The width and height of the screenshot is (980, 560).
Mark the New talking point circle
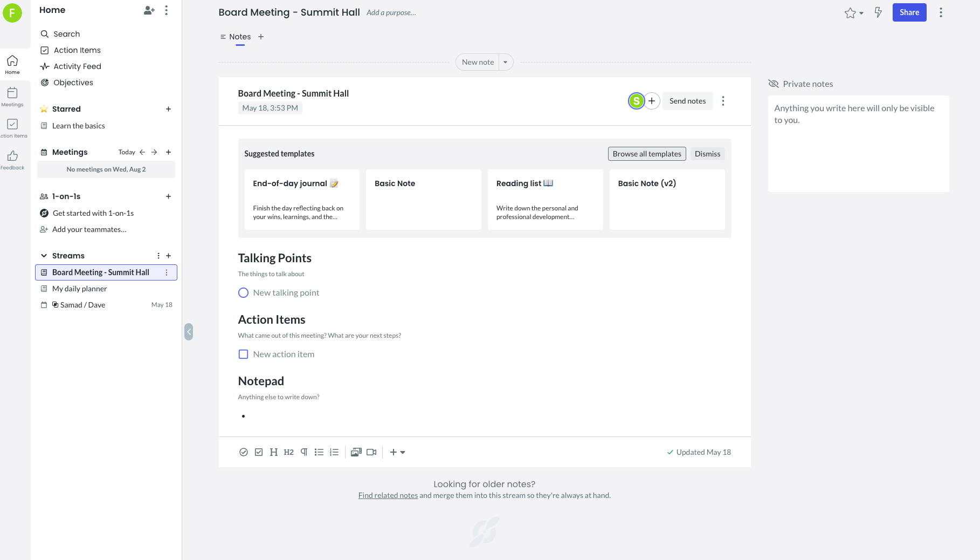(x=243, y=293)
